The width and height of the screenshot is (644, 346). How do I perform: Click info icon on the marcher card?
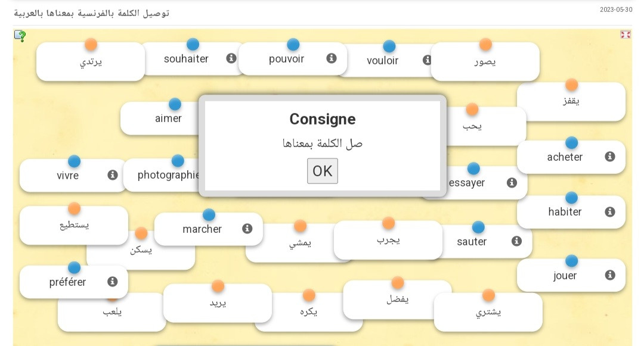(247, 228)
